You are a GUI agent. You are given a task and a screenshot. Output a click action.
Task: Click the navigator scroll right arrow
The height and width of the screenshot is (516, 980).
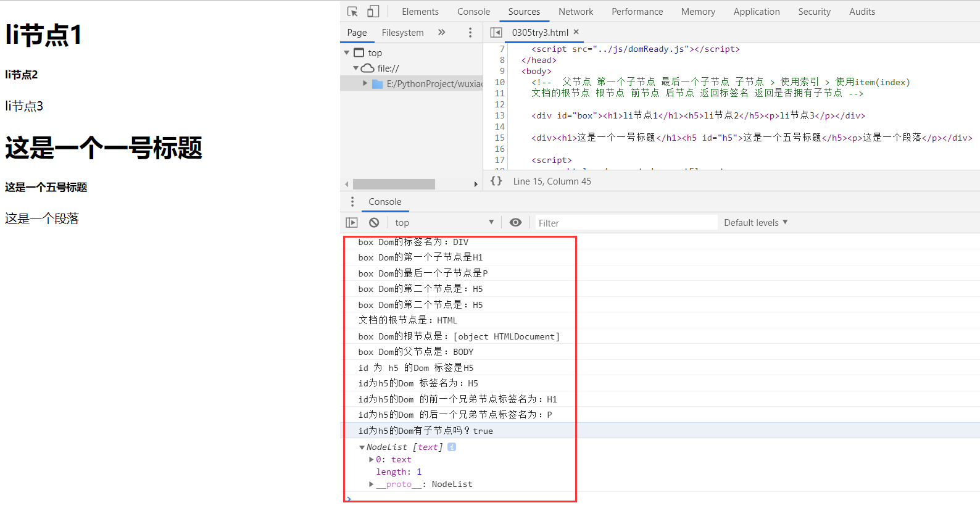tap(476, 185)
